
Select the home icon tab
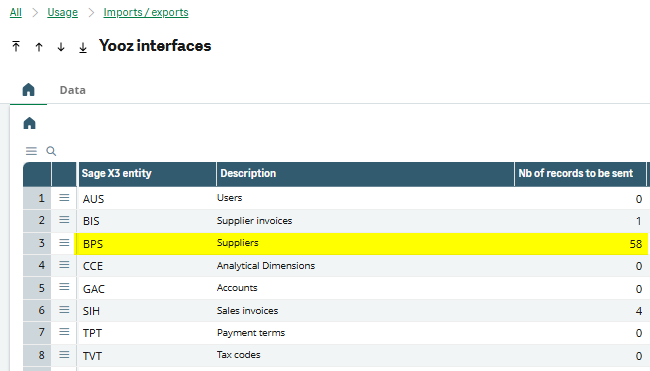click(x=28, y=90)
